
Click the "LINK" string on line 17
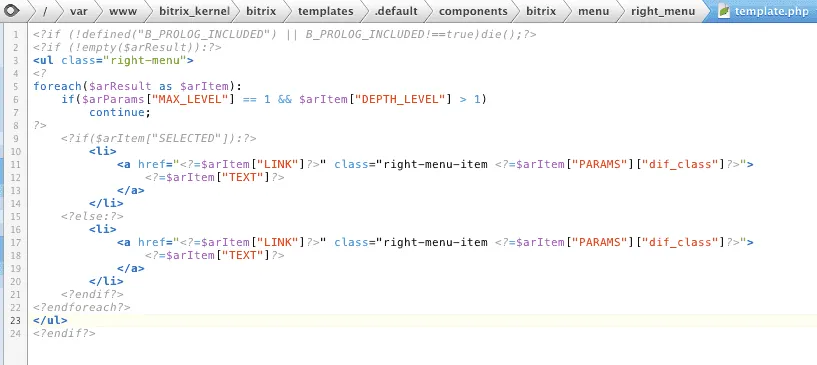[x=278, y=243]
